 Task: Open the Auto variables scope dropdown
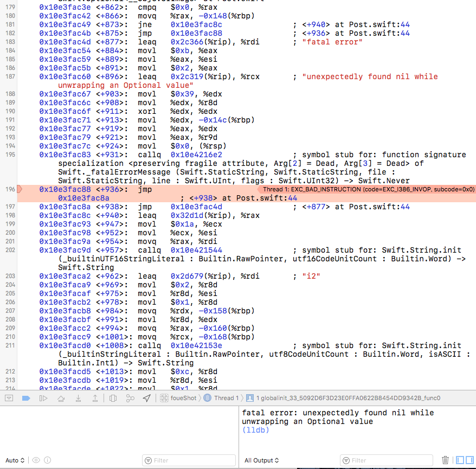click(x=14, y=460)
